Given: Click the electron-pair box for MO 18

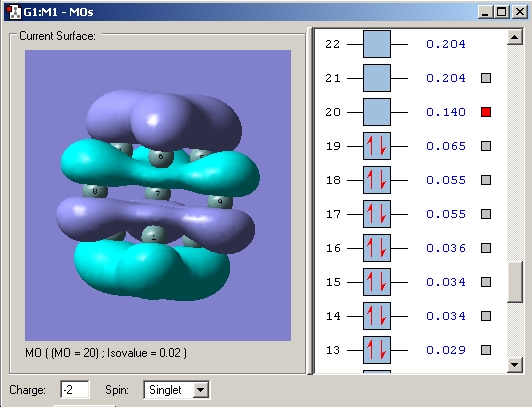Looking at the screenshot, I should pyautogui.click(x=377, y=180).
